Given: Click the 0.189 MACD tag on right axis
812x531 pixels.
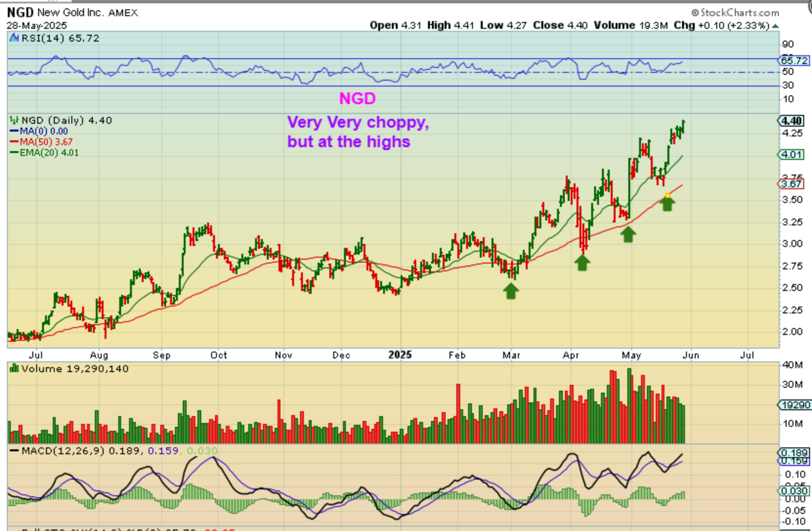Looking at the screenshot, I should pyautogui.click(x=794, y=453).
